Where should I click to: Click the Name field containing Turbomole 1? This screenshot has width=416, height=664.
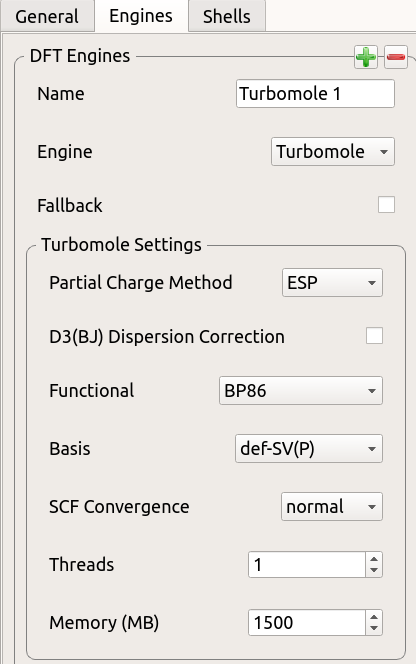(316, 94)
